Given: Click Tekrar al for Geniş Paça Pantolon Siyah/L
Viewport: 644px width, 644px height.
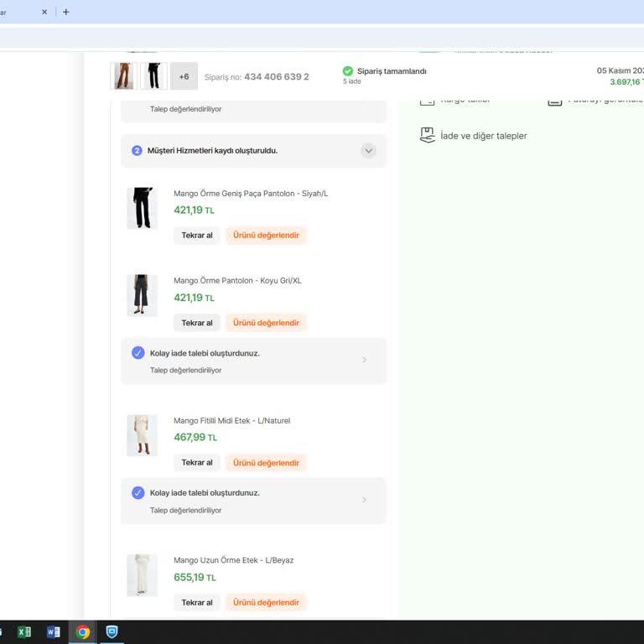Looking at the screenshot, I should (x=197, y=236).
